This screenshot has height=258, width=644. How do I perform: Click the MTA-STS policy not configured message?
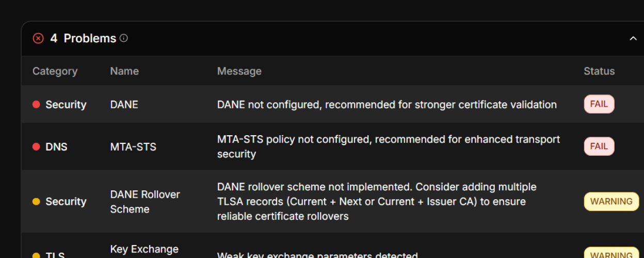pyautogui.click(x=389, y=147)
